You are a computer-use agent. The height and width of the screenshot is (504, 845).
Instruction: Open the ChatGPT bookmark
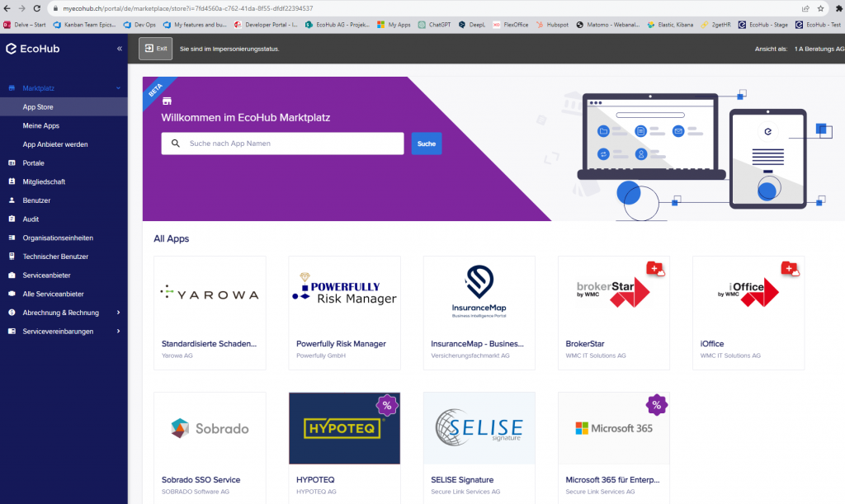coord(434,25)
